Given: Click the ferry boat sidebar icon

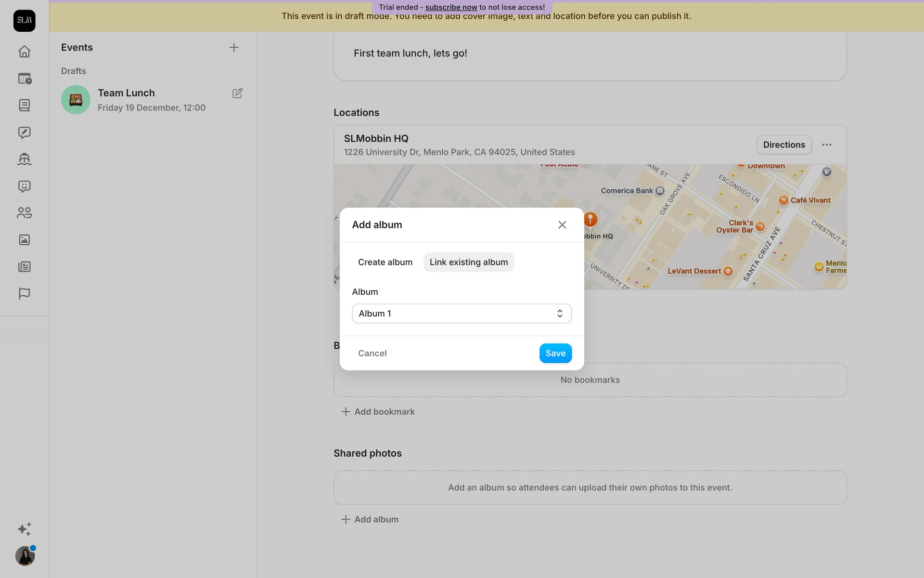Looking at the screenshot, I should (24, 159).
